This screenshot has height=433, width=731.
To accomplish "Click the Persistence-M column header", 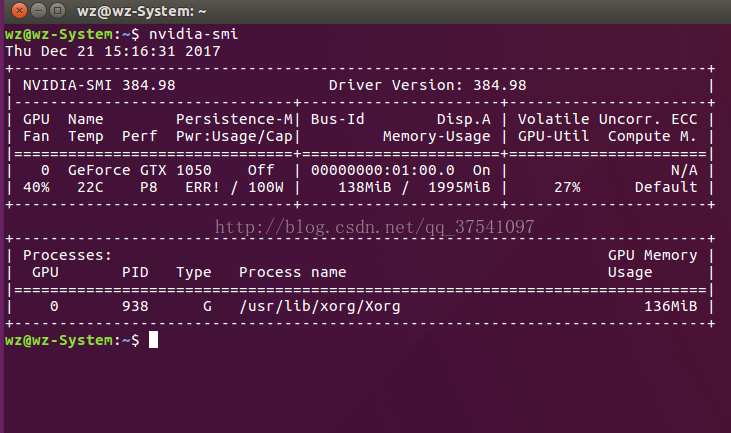I will point(234,119).
